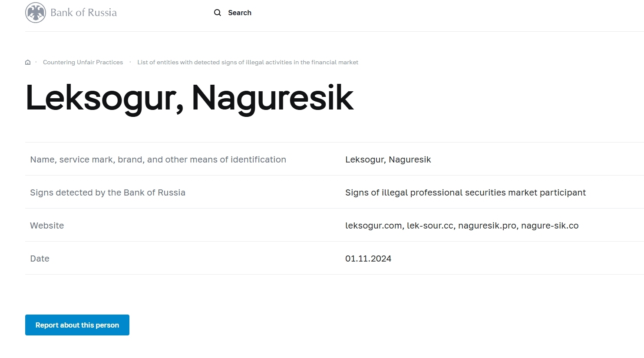Image resolution: width=644 pixels, height=358 pixels.
Task: Click the name, service mark, brand row label
Action: pyautogui.click(x=158, y=159)
